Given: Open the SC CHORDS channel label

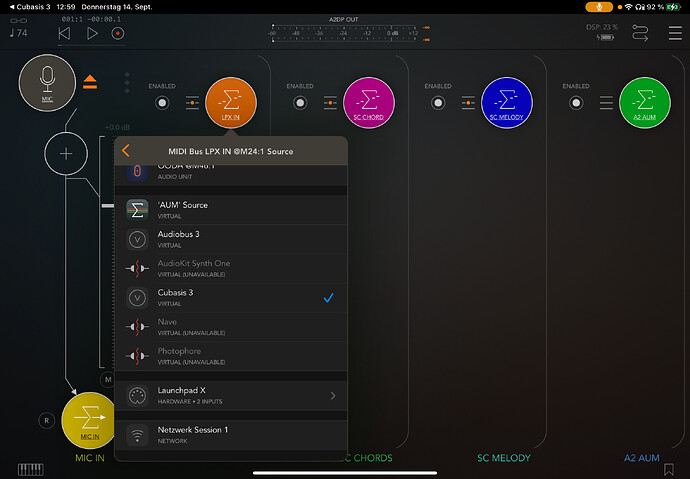Looking at the screenshot, I should 370,458.
